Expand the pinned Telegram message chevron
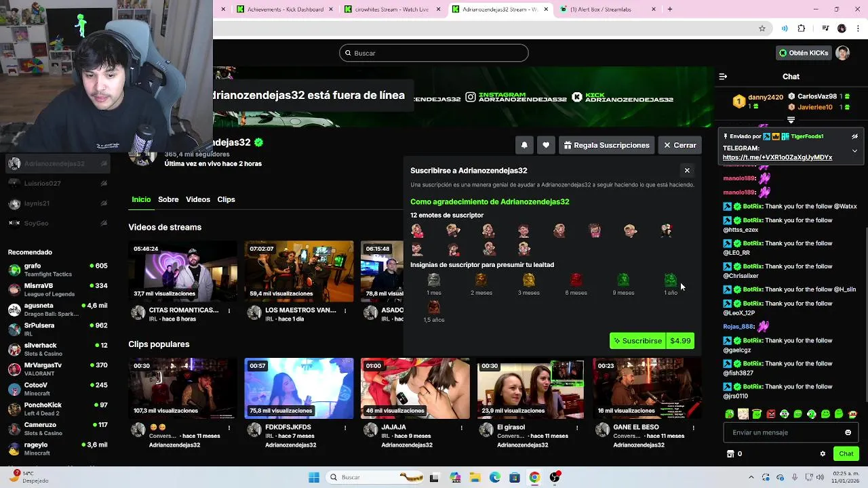Image resolution: width=868 pixels, height=488 pixels. pyautogui.click(x=854, y=150)
